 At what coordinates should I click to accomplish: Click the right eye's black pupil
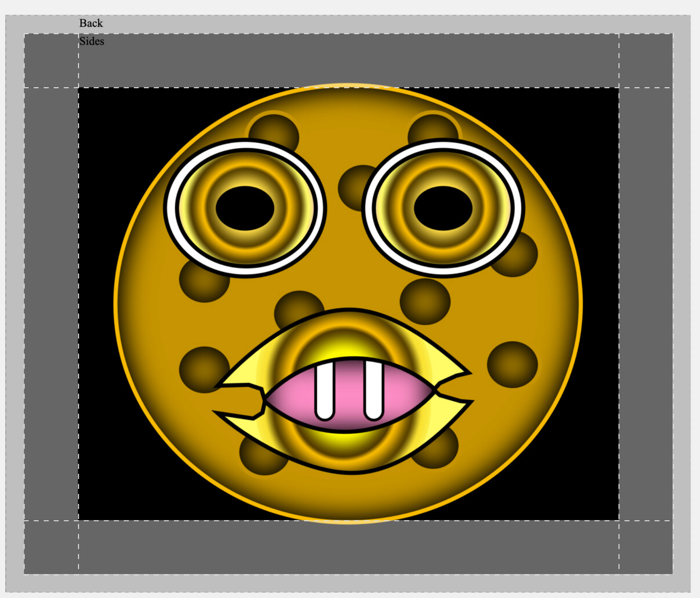(x=443, y=208)
